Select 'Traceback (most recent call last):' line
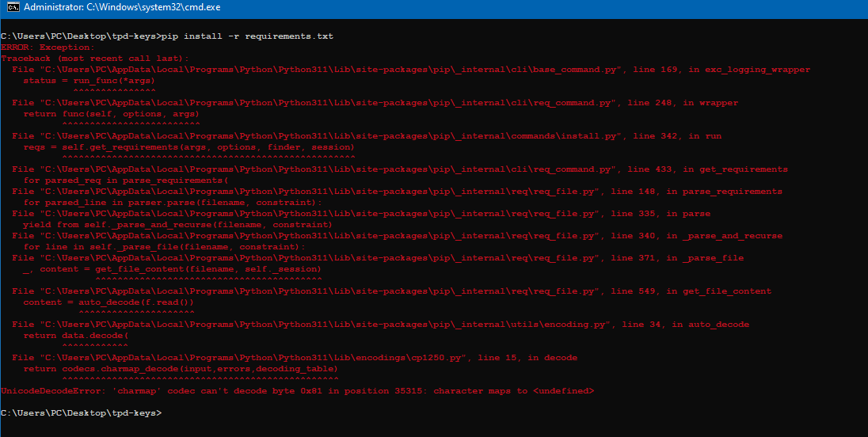This screenshot has height=437, width=868. 95,59
